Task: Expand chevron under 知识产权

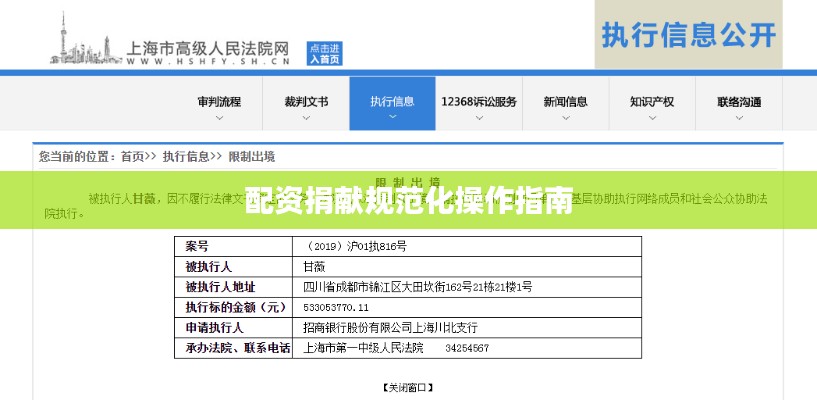Action: click(652, 118)
